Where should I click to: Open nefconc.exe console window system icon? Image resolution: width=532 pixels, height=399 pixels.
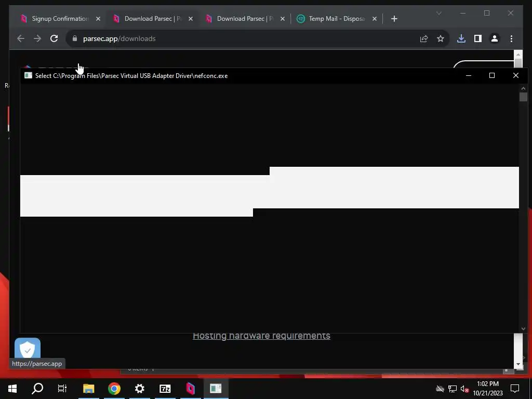click(x=28, y=76)
